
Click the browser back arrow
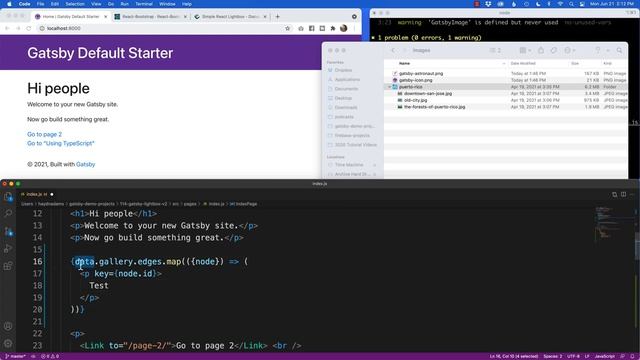tap(7, 28)
